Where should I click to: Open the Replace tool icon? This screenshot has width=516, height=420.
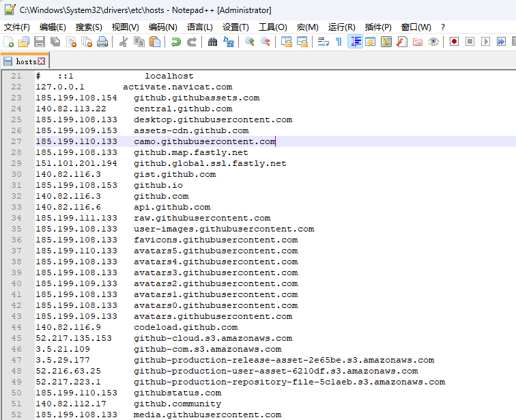[x=229, y=42]
